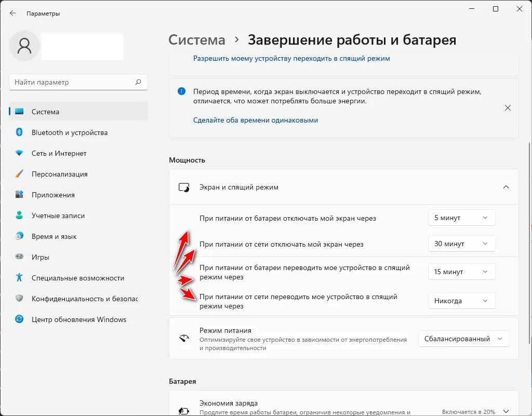Open plugged-in screen-off dropdown 30 минут

461,244
